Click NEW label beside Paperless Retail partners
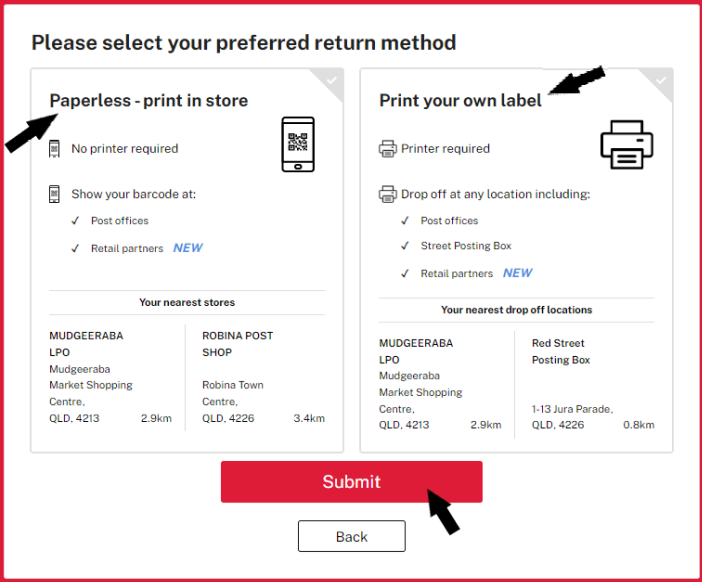 click(x=188, y=248)
